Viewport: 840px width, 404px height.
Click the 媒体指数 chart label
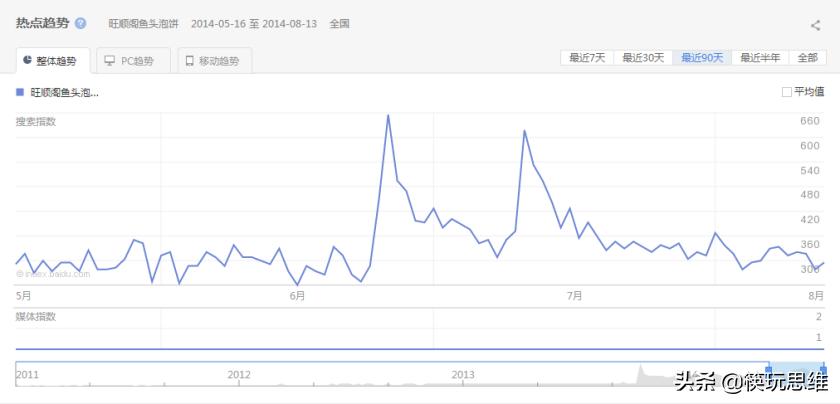[x=36, y=317]
